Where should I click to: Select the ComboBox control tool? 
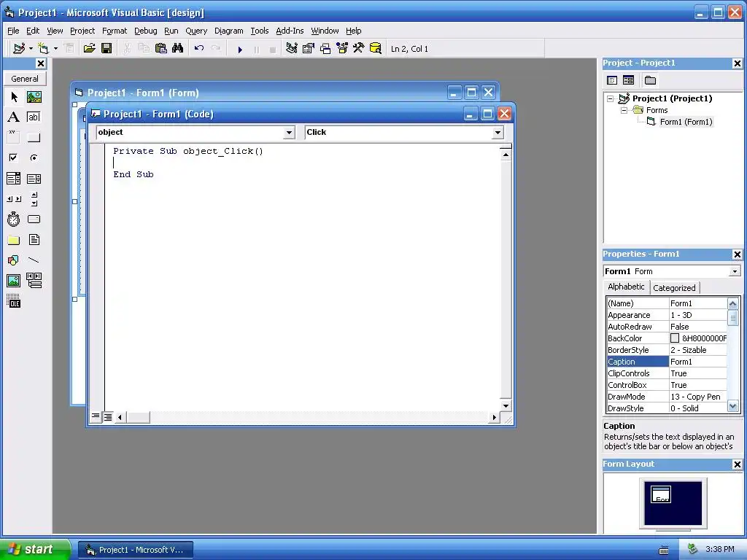coord(14,179)
